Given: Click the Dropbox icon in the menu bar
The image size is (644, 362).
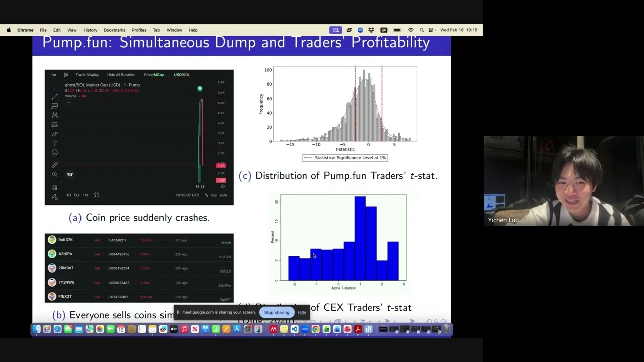Looking at the screenshot, I should pos(371,30).
